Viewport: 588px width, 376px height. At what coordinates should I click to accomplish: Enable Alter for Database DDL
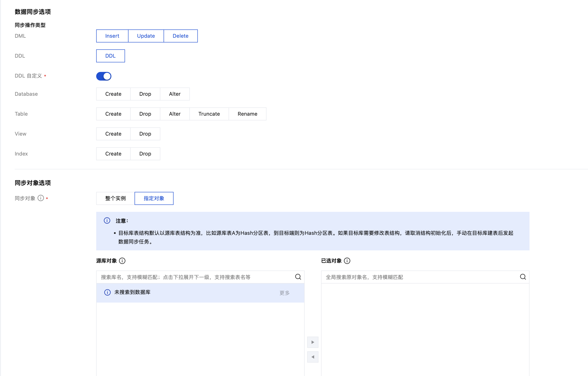coord(175,94)
